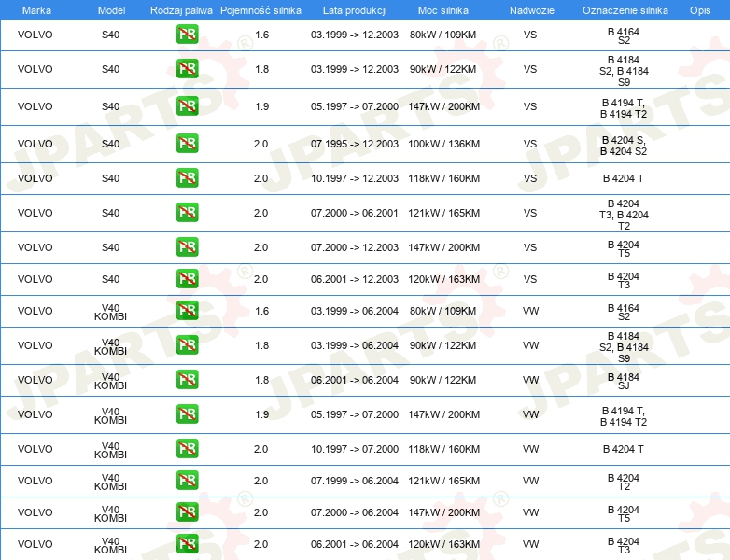This screenshot has width=730, height=560.
Task: Click the Nadwozie column header
Action: [x=532, y=10]
